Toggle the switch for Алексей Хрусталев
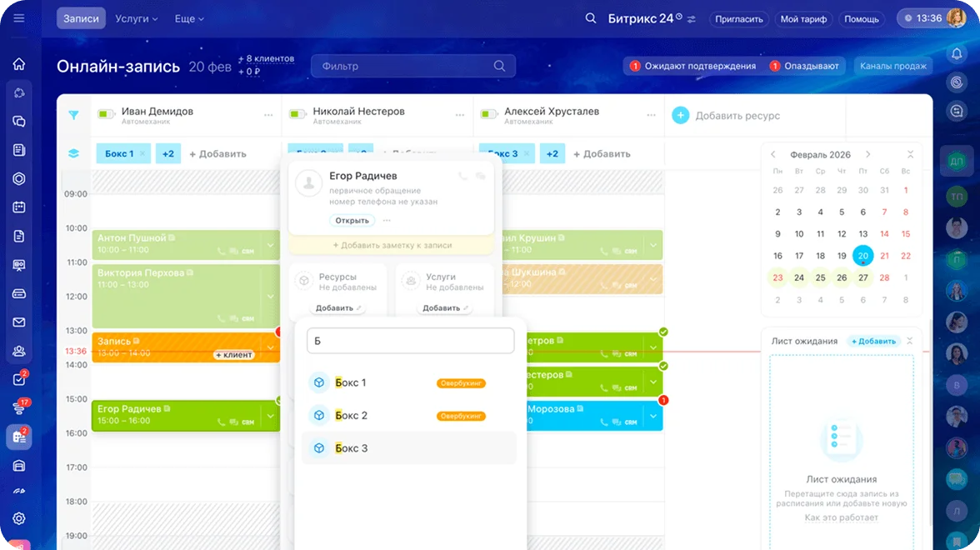Image resolution: width=980 pixels, height=550 pixels. (488, 113)
